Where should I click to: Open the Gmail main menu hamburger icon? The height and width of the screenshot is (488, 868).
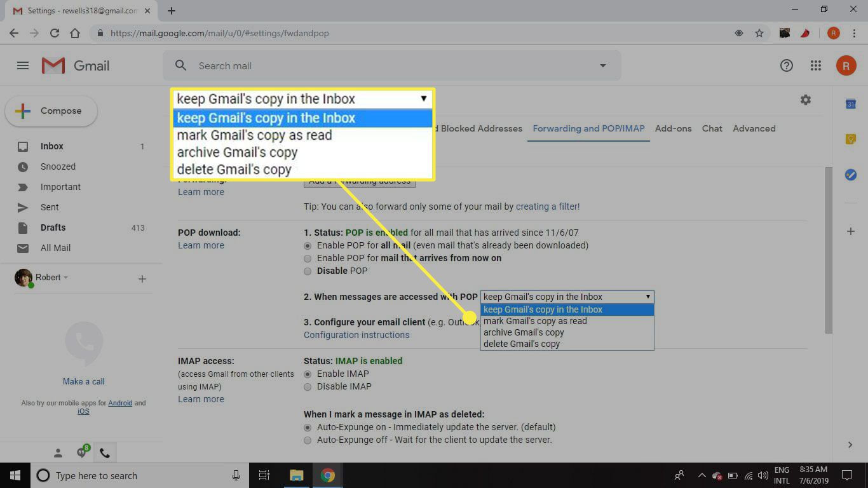pyautogui.click(x=23, y=65)
